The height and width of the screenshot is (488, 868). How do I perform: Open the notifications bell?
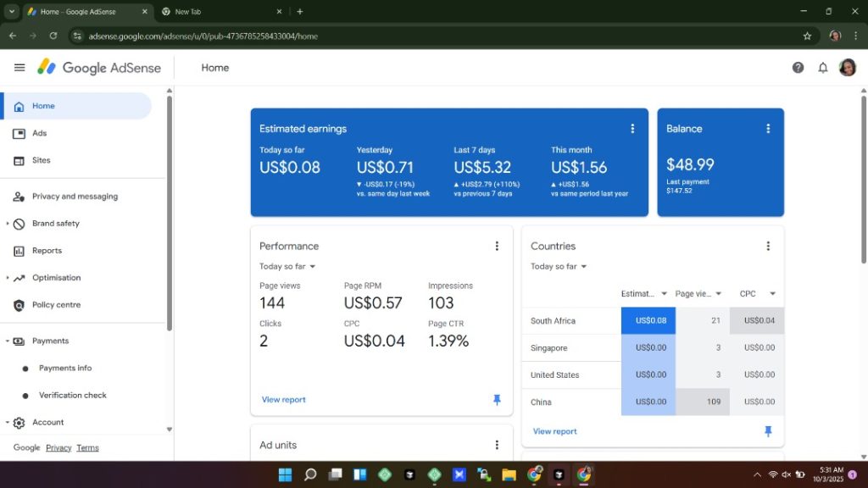pyautogui.click(x=822, y=68)
